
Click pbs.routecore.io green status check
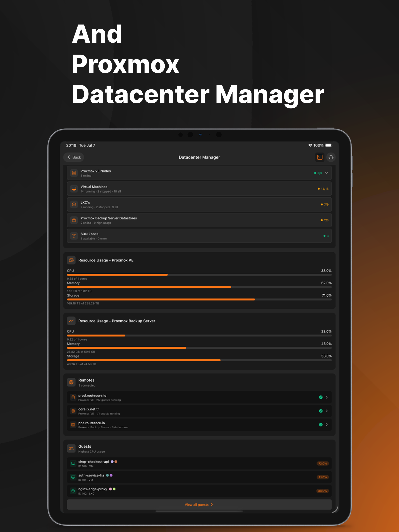[x=320, y=425]
